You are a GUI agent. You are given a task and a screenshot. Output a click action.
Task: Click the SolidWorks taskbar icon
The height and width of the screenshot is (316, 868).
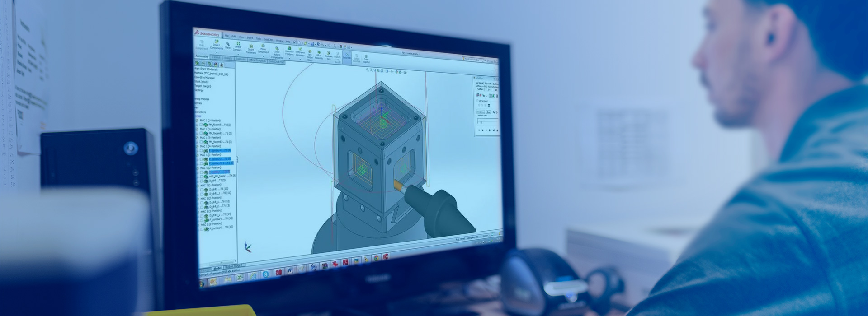click(x=387, y=257)
